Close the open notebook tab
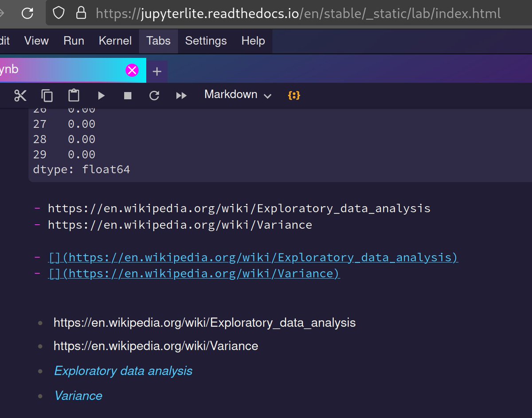532x418 pixels. tap(132, 69)
